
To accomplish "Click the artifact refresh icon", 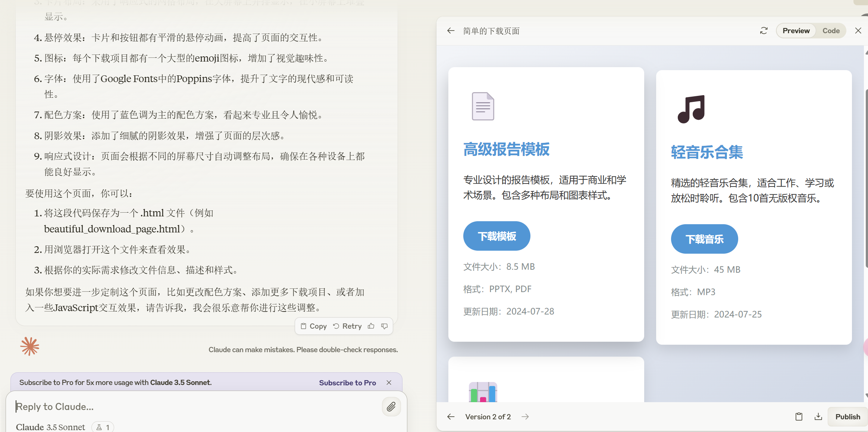I will tap(764, 31).
